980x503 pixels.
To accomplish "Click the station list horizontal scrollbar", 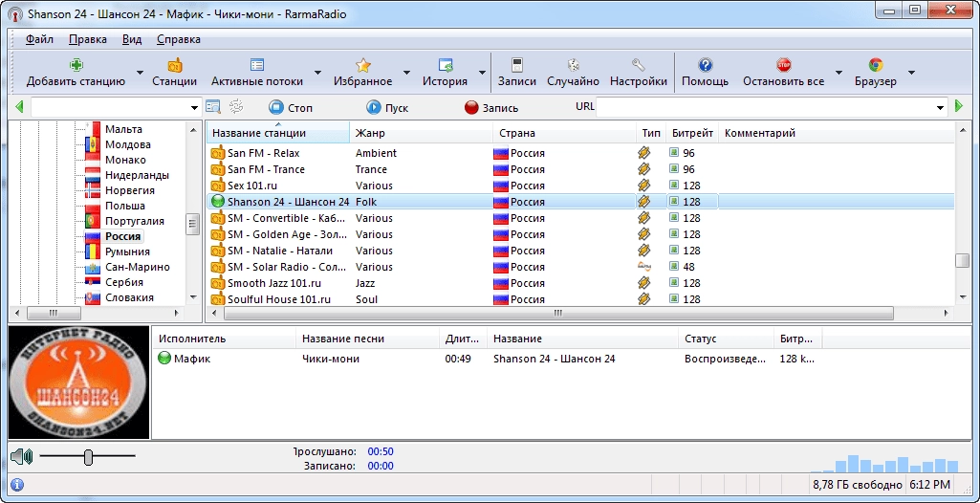I will (558, 313).
